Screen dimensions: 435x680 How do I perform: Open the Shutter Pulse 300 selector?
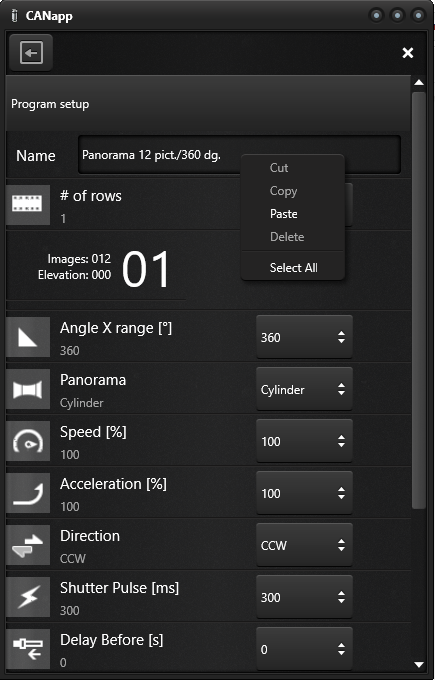[x=304, y=597]
